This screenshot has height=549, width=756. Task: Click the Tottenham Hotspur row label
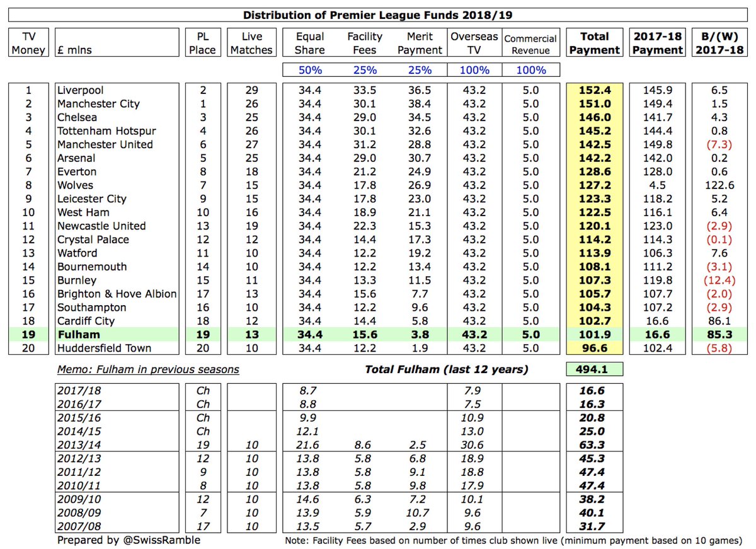[106, 130]
